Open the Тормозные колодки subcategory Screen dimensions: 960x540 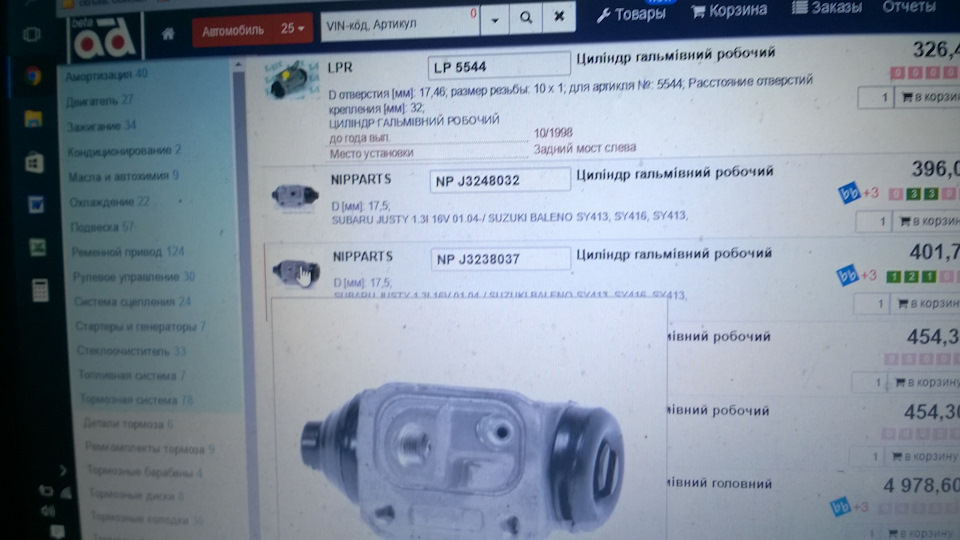tap(147, 520)
